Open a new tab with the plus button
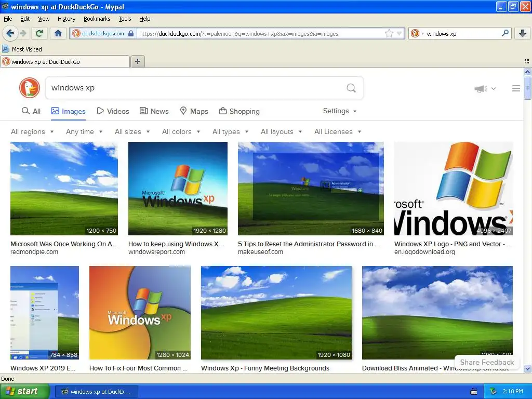Screen dimensions: 532x399 coord(137,61)
